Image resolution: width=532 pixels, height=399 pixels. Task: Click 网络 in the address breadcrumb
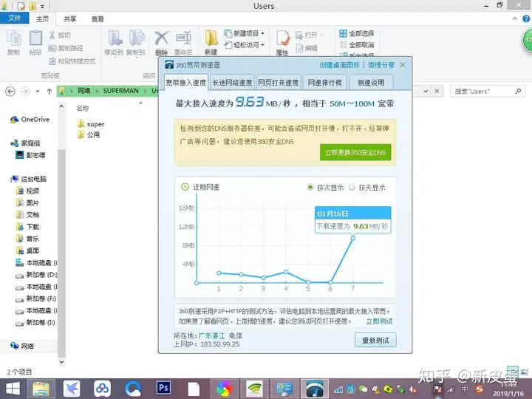[84, 91]
